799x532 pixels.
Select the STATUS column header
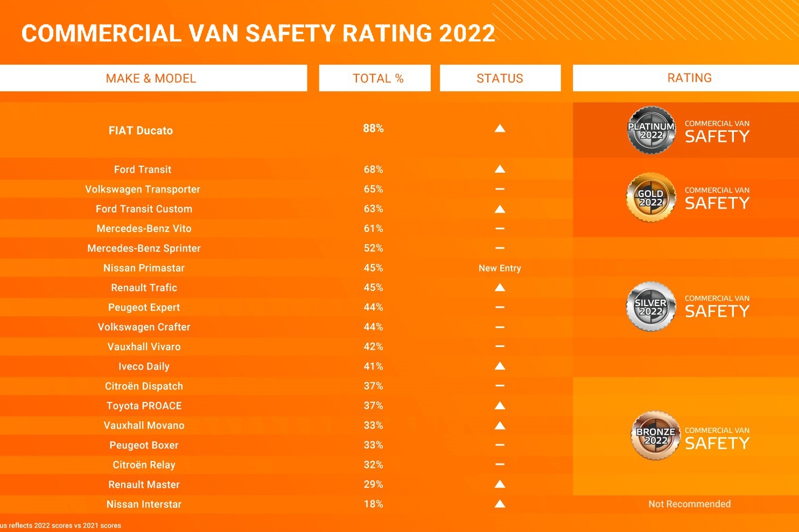(x=500, y=79)
